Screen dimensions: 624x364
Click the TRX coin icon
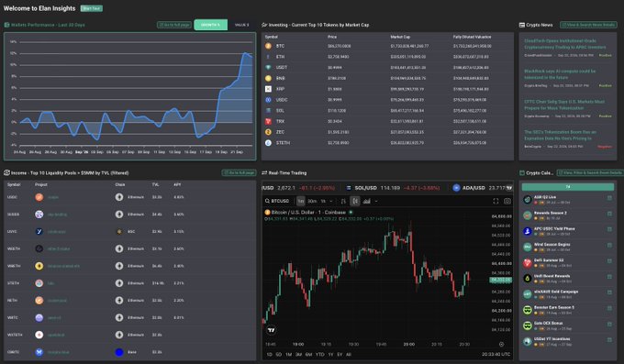click(268, 121)
